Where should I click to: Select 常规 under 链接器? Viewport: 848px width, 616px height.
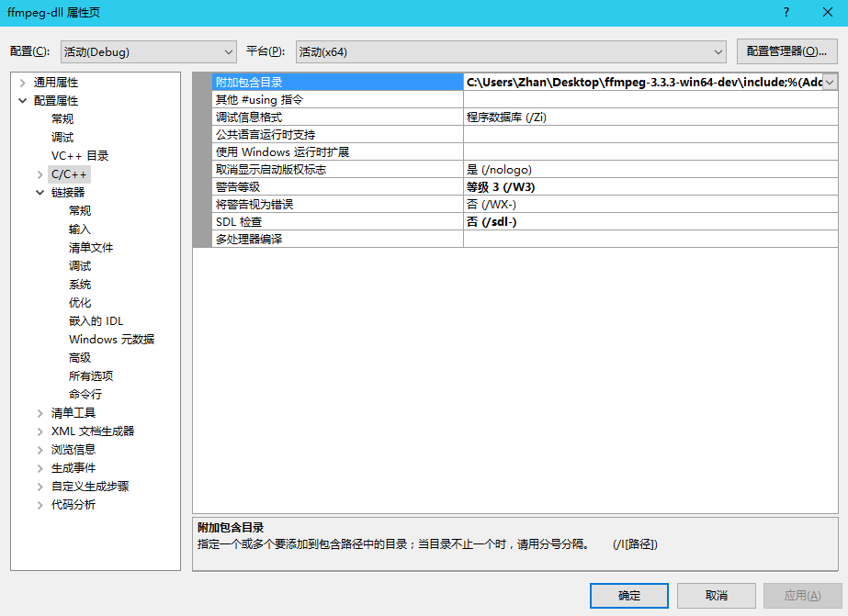[80, 211]
